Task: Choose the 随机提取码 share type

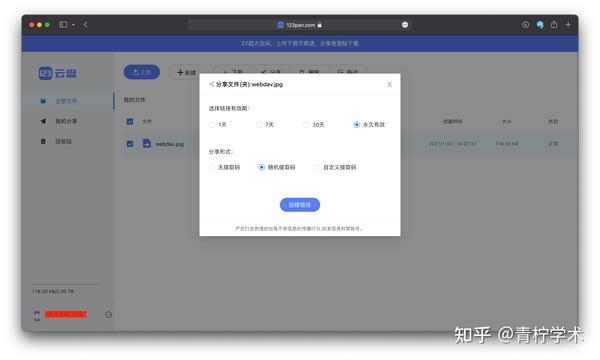Action: point(277,167)
